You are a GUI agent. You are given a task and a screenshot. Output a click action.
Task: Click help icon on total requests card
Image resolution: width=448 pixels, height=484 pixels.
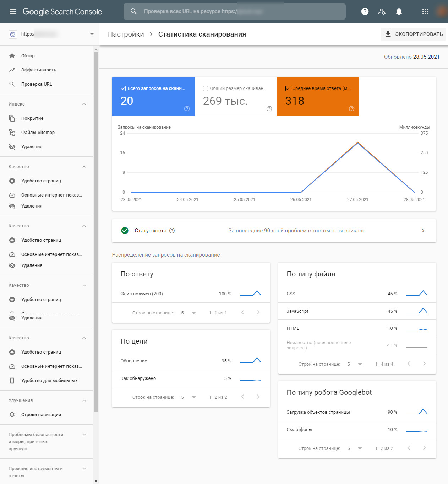click(187, 109)
